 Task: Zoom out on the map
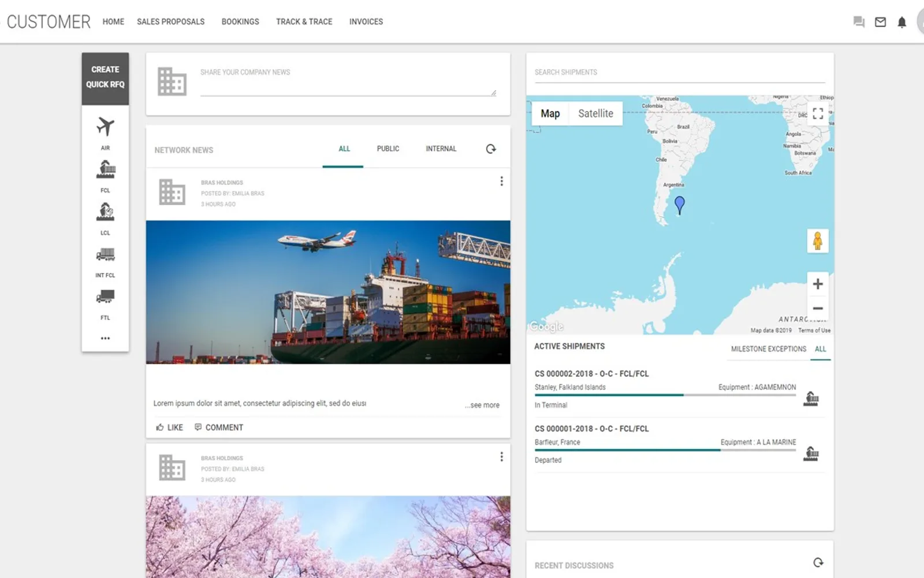pos(818,308)
